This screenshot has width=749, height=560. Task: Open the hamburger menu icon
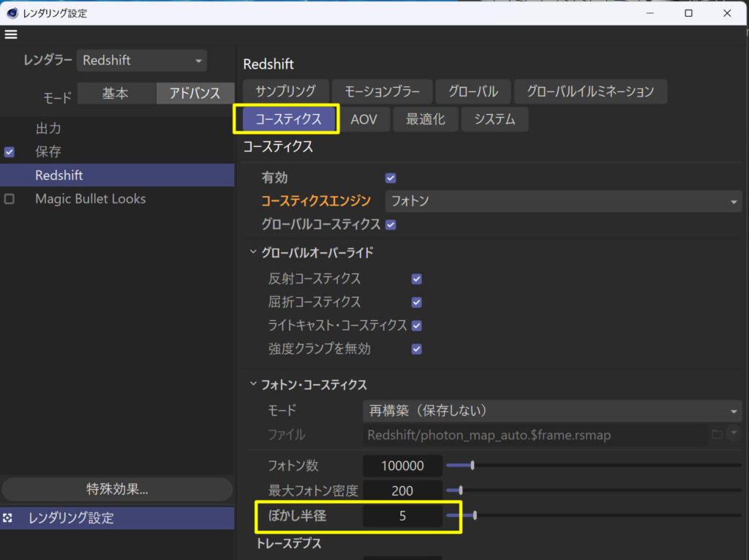tap(11, 34)
